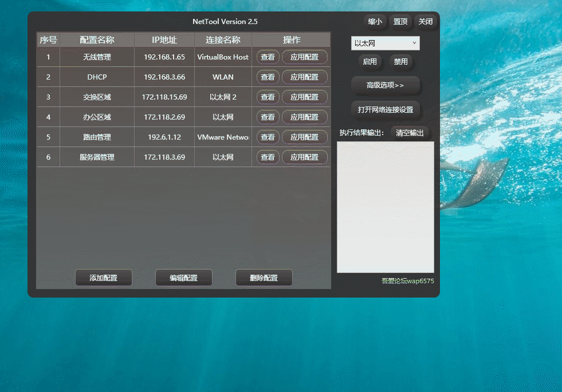
Task: Click the IP地址 column header
Action: pyautogui.click(x=164, y=39)
